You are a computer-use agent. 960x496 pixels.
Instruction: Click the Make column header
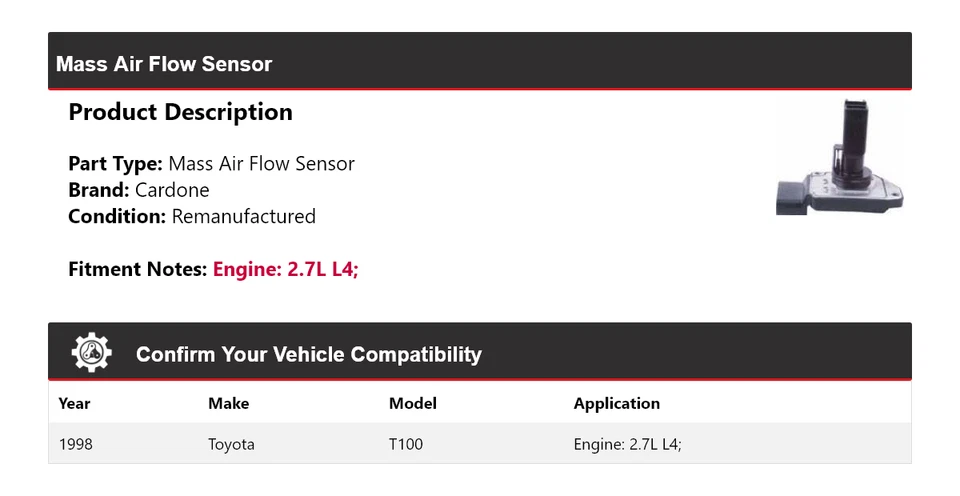click(228, 404)
